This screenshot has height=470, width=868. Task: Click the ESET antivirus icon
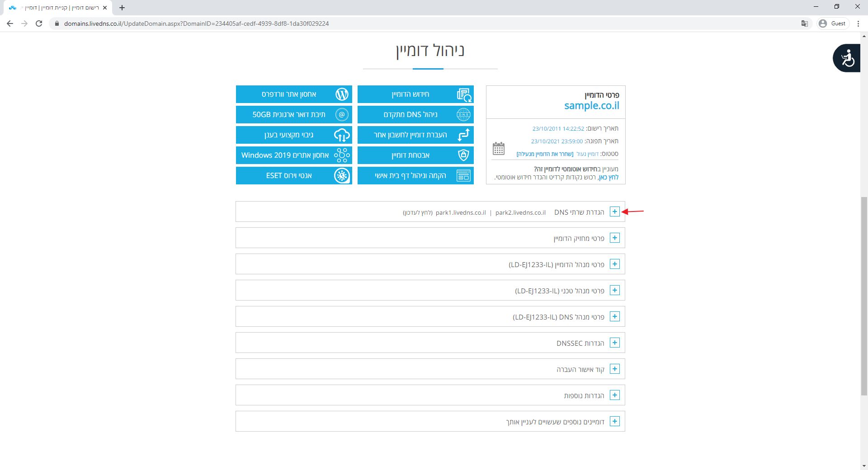point(342,175)
